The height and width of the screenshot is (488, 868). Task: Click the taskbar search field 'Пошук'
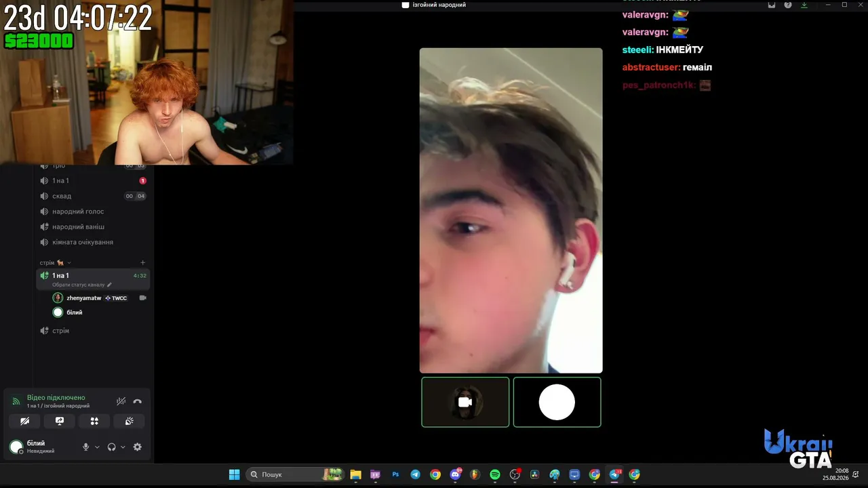296,474
